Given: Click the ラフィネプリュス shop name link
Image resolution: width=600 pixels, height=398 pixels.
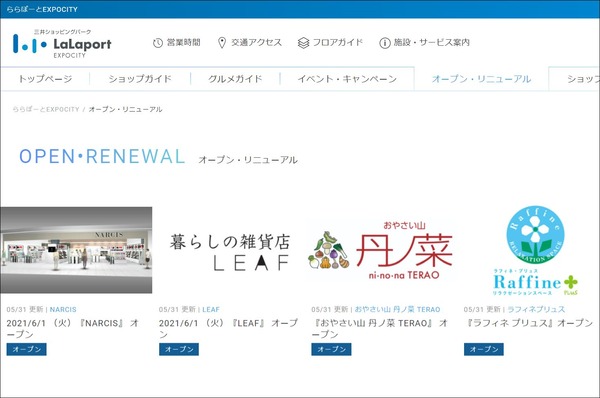Looking at the screenshot, I should (x=536, y=309).
